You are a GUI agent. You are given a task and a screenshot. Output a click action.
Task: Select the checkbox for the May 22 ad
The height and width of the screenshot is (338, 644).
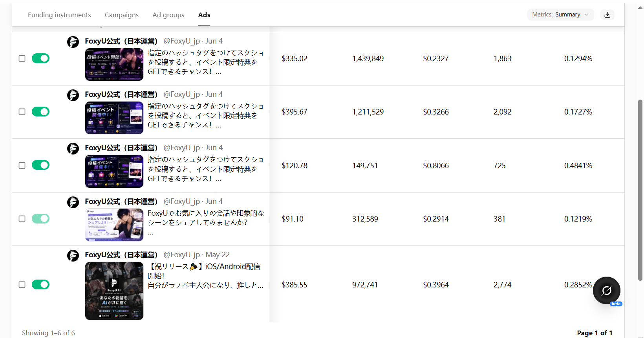click(x=22, y=285)
